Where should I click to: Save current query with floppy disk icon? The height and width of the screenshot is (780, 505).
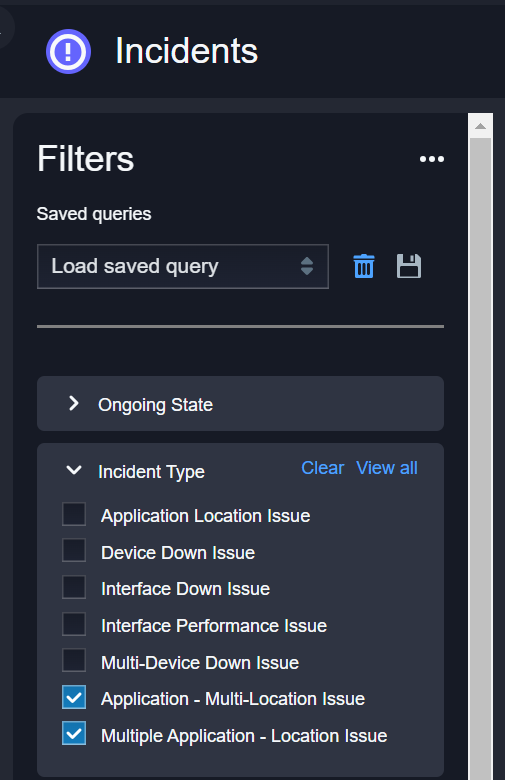point(409,266)
